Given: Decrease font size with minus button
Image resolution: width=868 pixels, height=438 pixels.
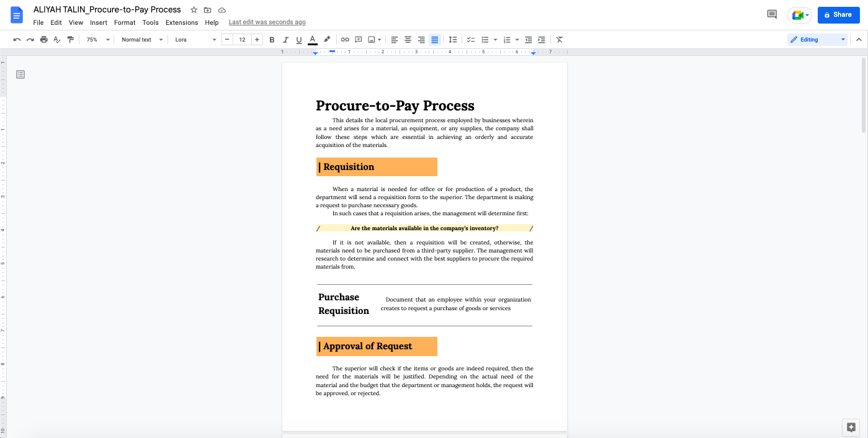Looking at the screenshot, I should point(227,40).
